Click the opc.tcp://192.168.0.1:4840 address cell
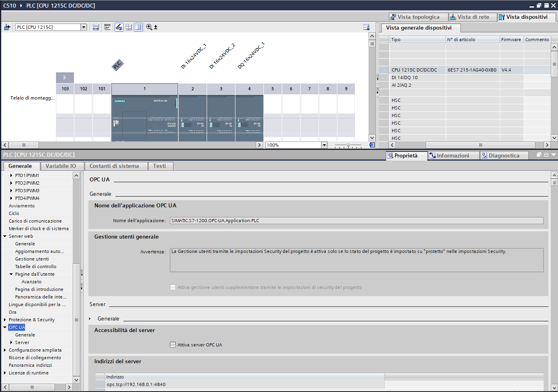 (245, 384)
